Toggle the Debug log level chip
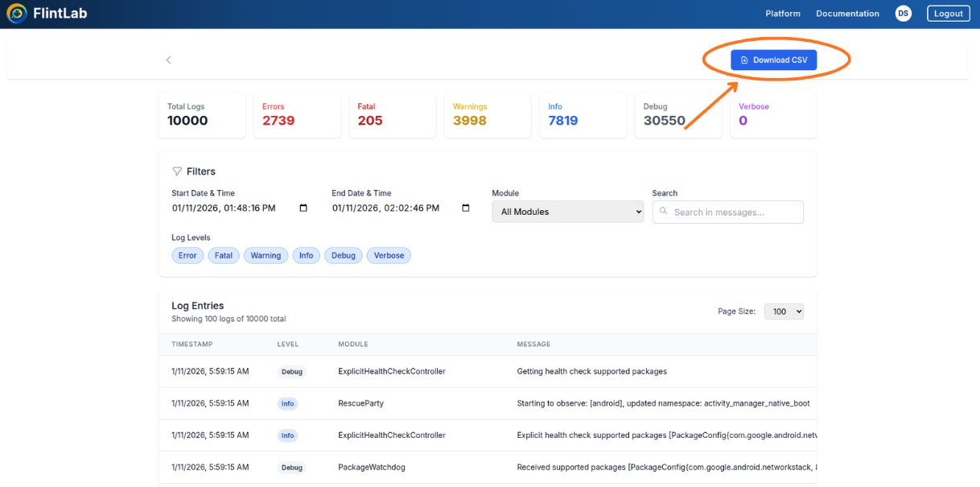The height and width of the screenshot is (487, 980). coord(344,255)
